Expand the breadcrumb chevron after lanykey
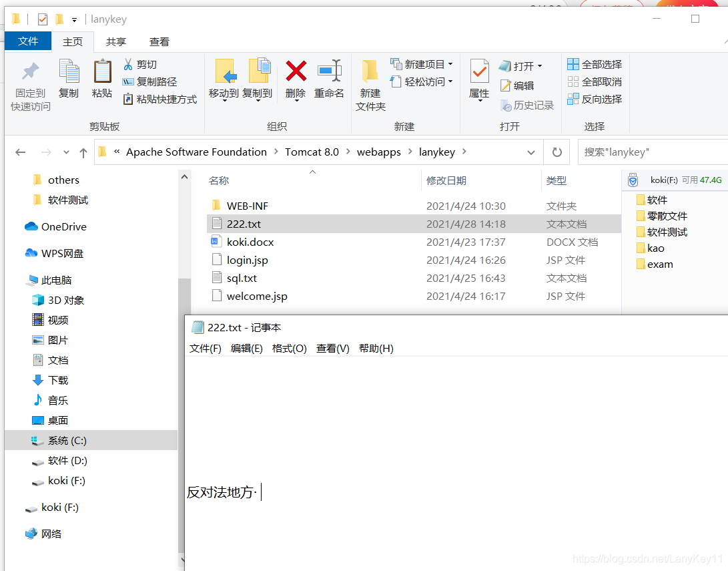Screen dimensions: 728x571 464,152
